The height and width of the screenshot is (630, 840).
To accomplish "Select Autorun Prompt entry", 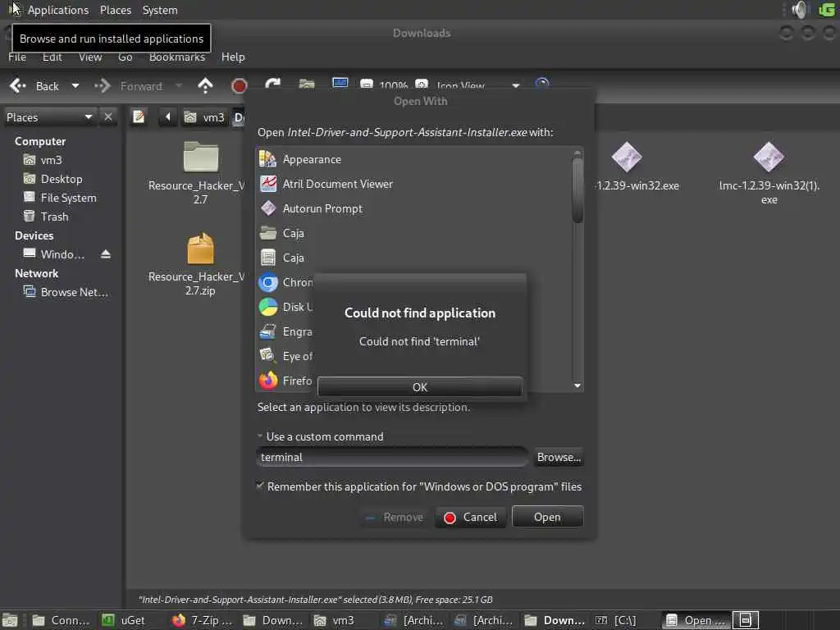I will tap(413, 208).
